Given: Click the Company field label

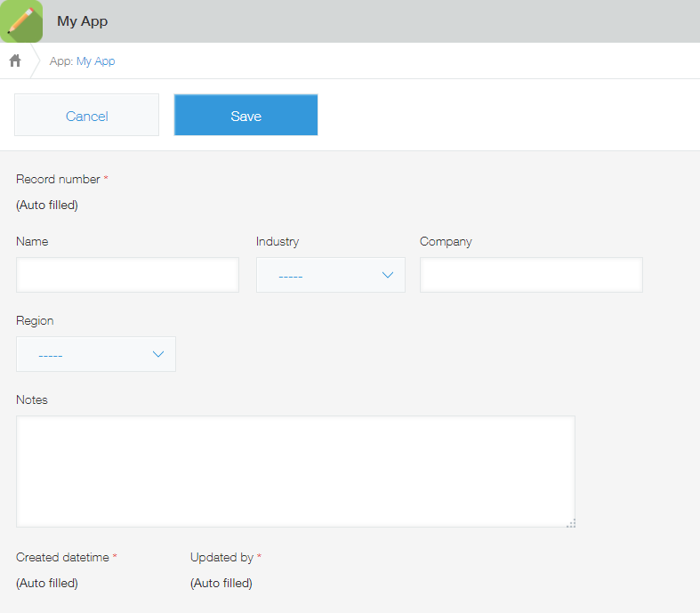Looking at the screenshot, I should click(x=446, y=241).
